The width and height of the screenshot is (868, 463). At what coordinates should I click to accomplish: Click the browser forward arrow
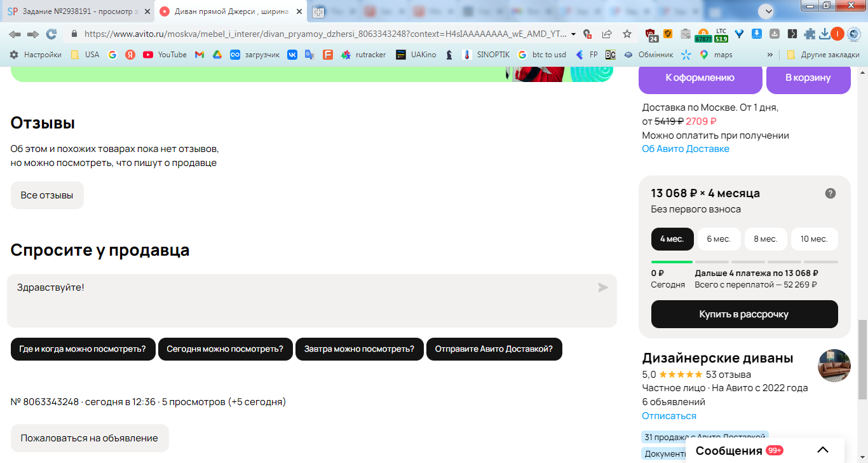click(33, 34)
